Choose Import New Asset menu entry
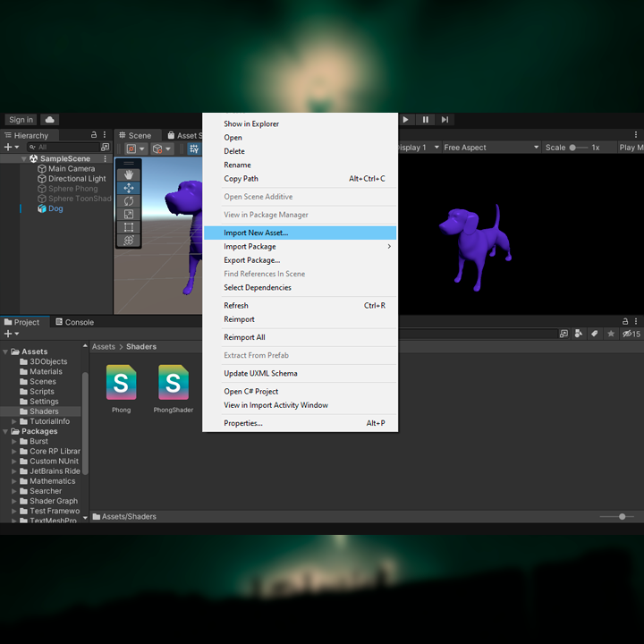 [300, 233]
